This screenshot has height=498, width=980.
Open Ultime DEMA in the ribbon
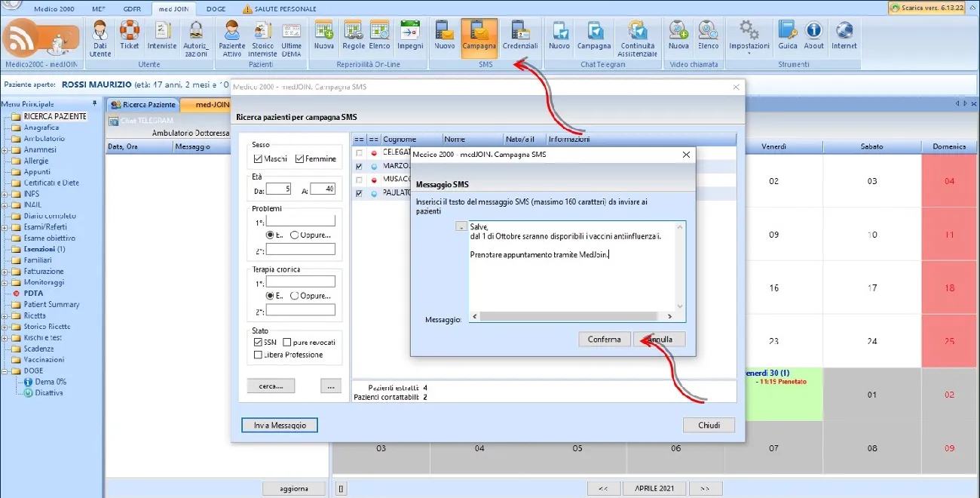tap(292, 37)
